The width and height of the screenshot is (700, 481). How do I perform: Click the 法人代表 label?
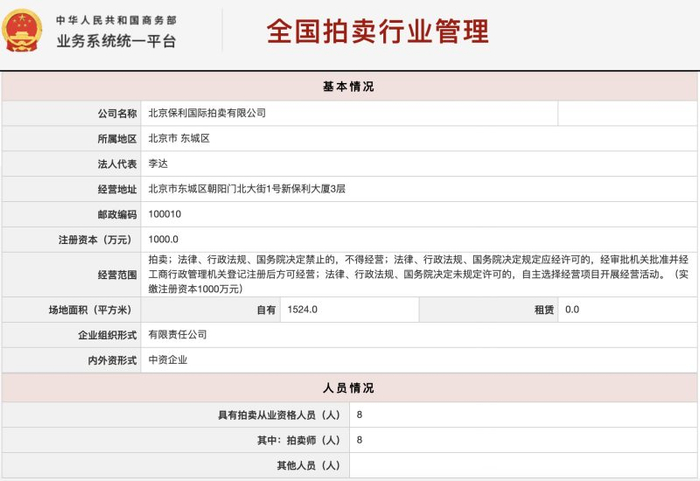coord(117,164)
